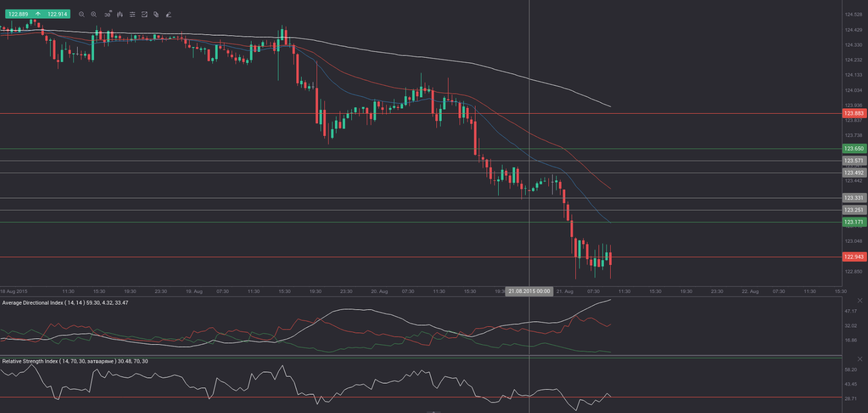Image resolution: width=868 pixels, height=413 pixels.
Task: Close the Average Directional Index panel
Action: tap(860, 301)
